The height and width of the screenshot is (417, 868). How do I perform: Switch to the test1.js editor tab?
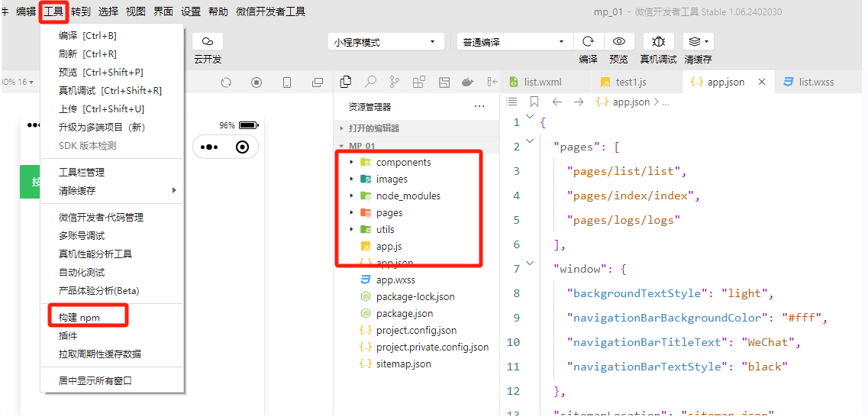coord(637,82)
